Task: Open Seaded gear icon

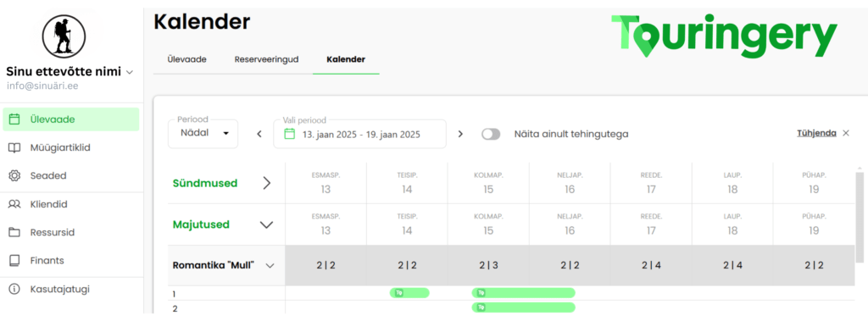Action: point(15,176)
